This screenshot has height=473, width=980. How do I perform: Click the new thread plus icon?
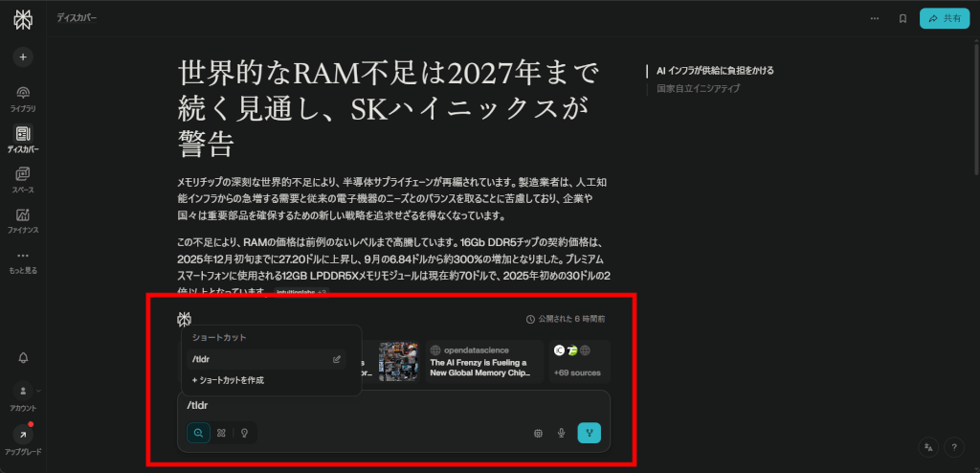coord(23,56)
